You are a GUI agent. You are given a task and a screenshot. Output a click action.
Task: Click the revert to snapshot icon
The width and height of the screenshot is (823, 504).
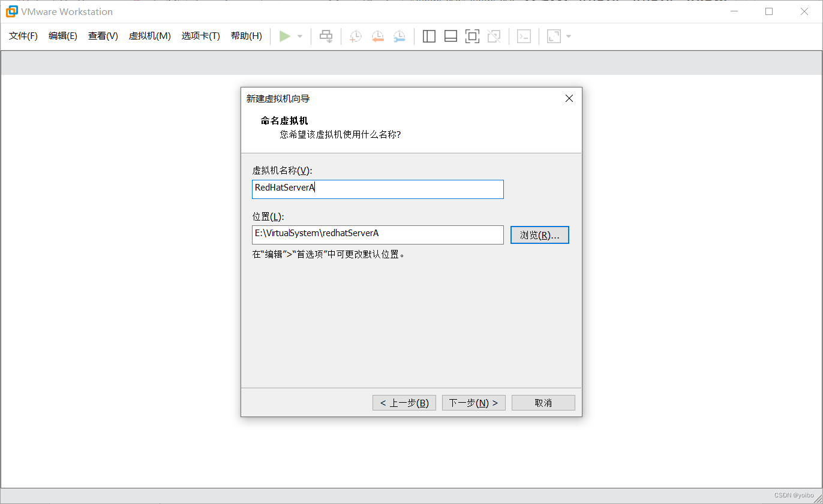377,37
